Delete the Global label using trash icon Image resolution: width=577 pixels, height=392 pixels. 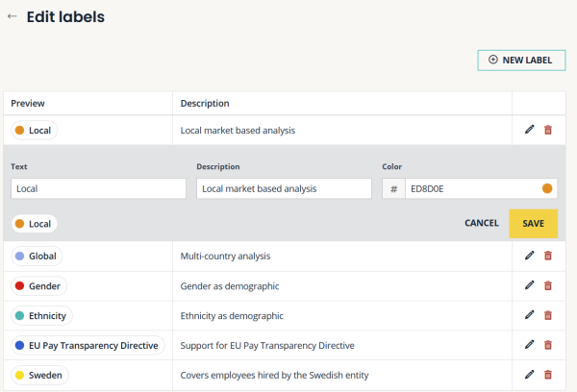coord(548,256)
